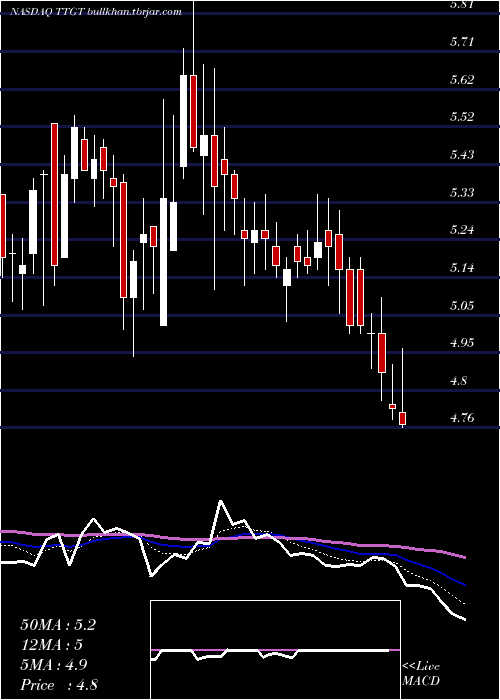The image size is (500, 700).
Task: Click the Price : 4.8 readout
Action: (x=59, y=685)
